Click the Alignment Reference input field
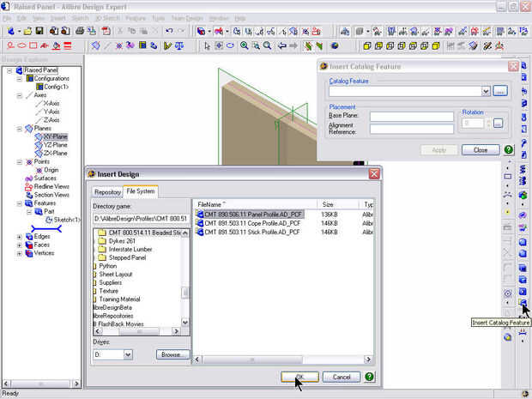 click(412, 129)
